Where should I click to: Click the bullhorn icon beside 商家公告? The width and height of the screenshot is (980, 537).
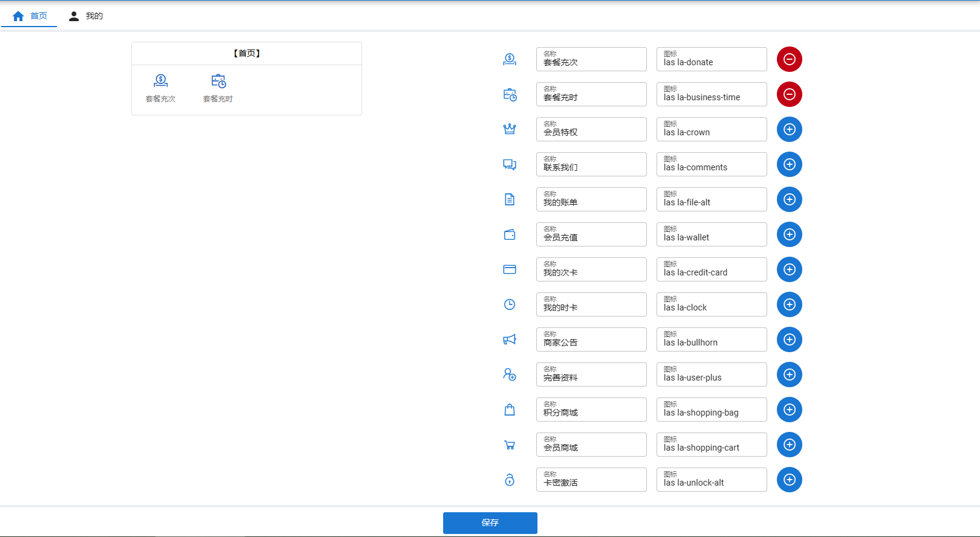click(510, 339)
